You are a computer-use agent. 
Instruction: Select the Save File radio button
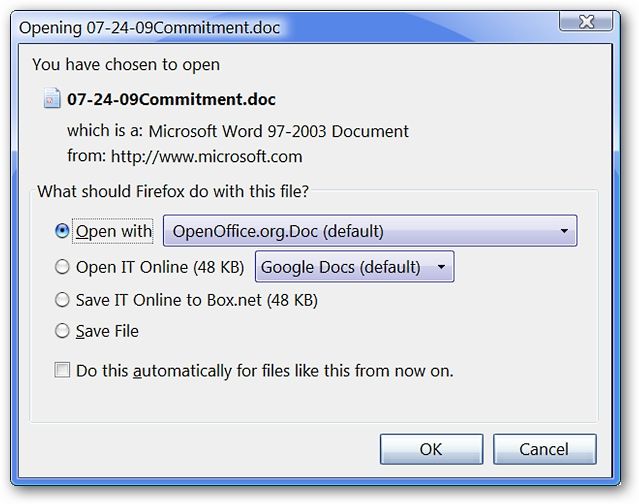(62, 331)
